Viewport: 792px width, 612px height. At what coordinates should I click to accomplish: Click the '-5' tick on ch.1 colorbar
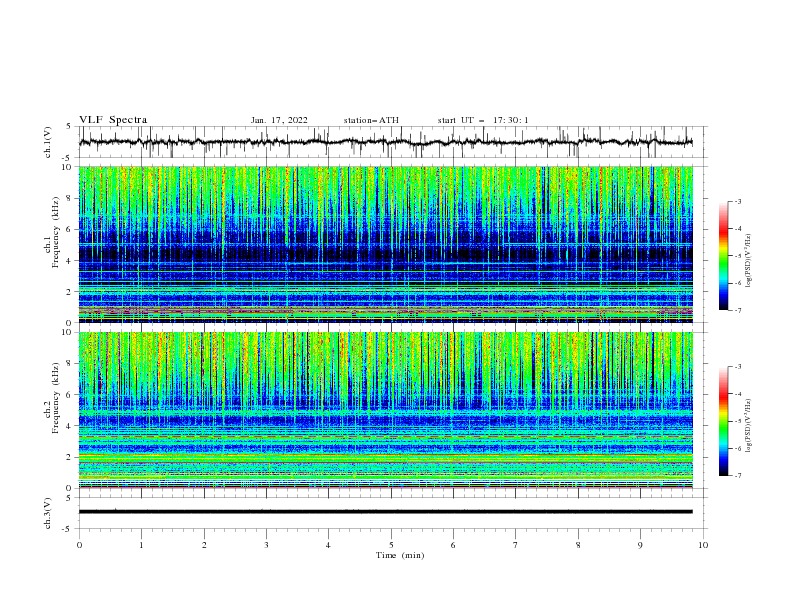pyautogui.click(x=737, y=256)
